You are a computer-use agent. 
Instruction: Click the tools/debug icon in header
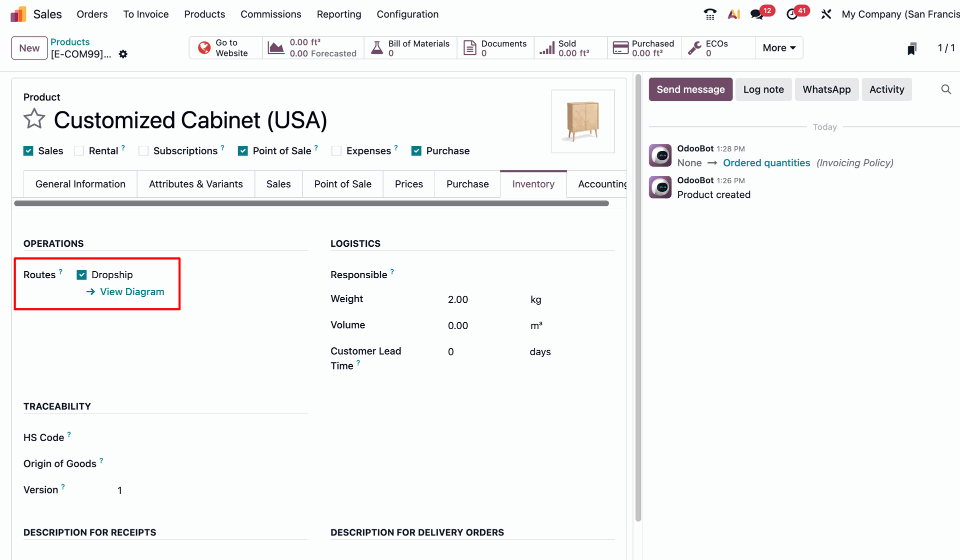click(825, 13)
